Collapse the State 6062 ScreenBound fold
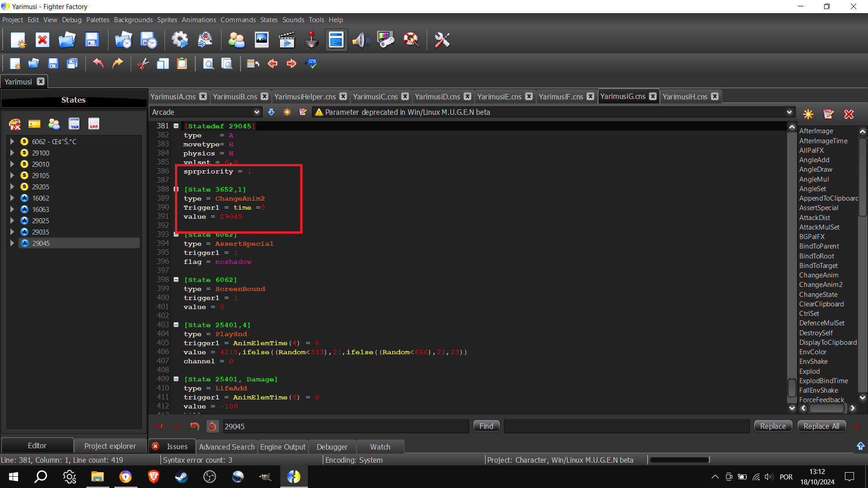This screenshot has height=488, width=868. 176,280
